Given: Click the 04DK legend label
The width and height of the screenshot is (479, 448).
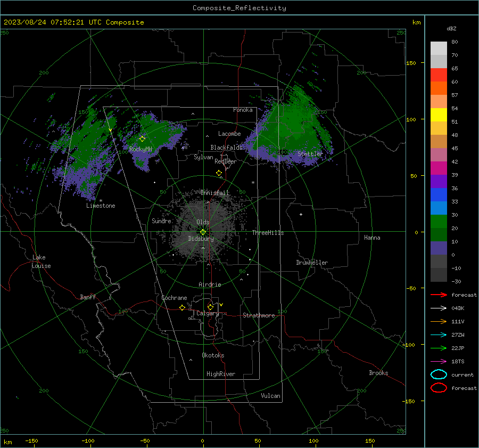Looking at the screenshot, I should [458, 308].
